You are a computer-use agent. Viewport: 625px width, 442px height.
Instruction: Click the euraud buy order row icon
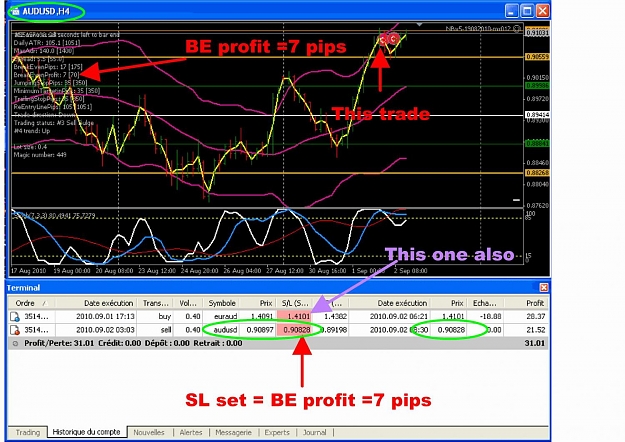tap(15, 317)
